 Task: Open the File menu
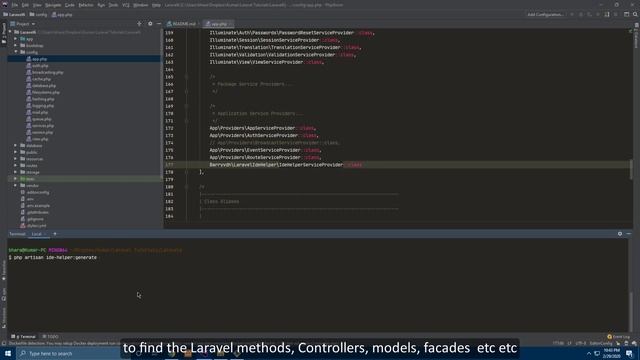15,5
